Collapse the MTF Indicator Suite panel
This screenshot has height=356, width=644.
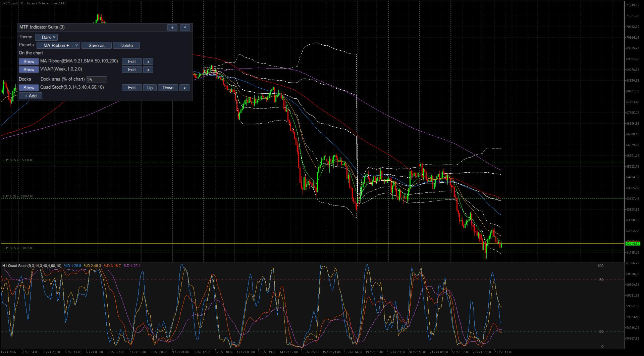[x=185, y=28]
